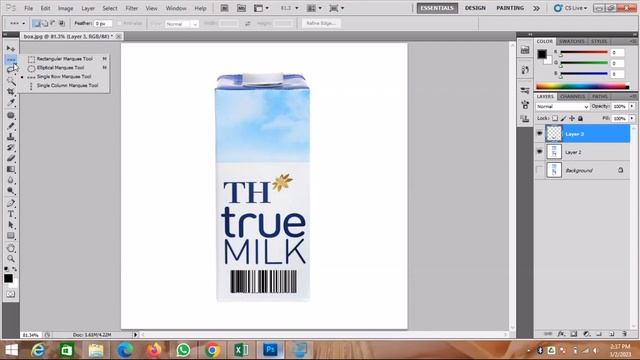640x360 pixels.
Task: Click the create new layer icon
Action: pos(612,334)
